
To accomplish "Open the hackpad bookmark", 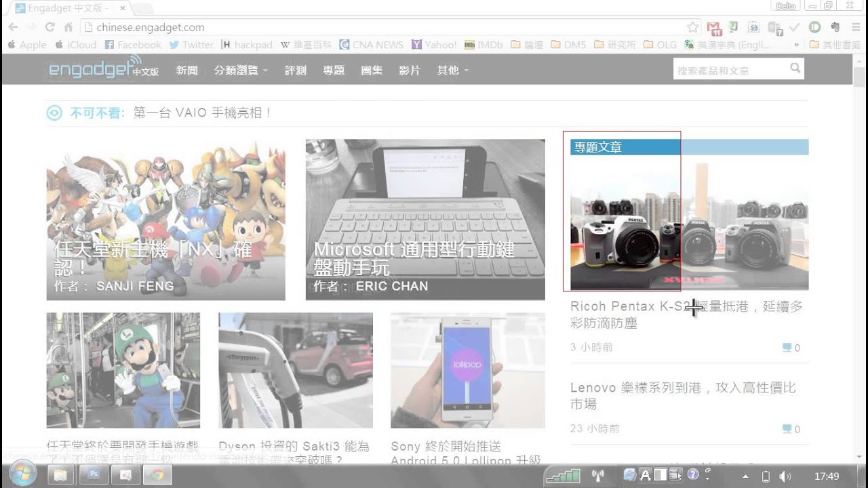I will point(248,45).
